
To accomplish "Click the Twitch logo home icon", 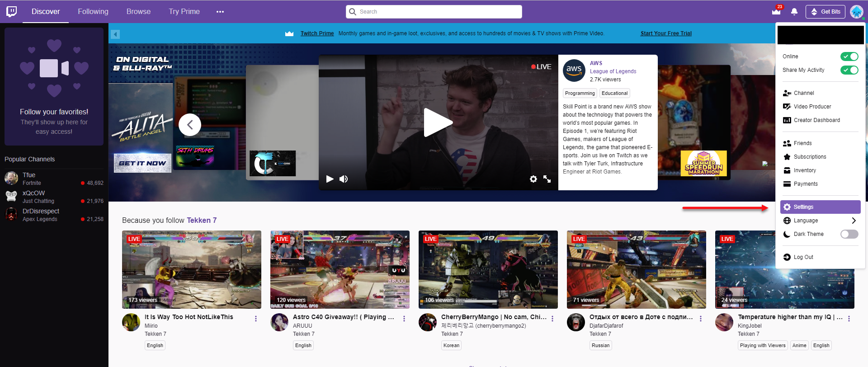I will coord(12,11).
